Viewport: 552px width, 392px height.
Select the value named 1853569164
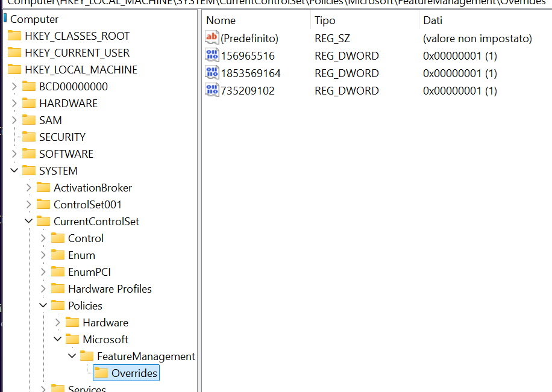pyautogui.click(x=251, y=73)
